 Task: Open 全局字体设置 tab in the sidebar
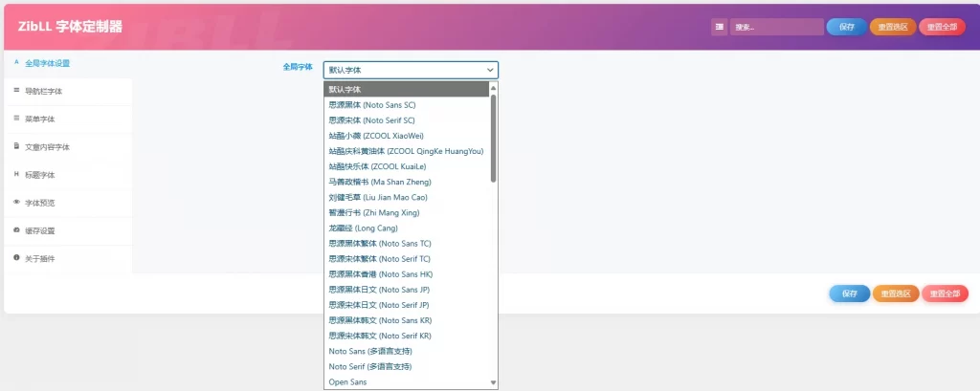pos(47,63)
